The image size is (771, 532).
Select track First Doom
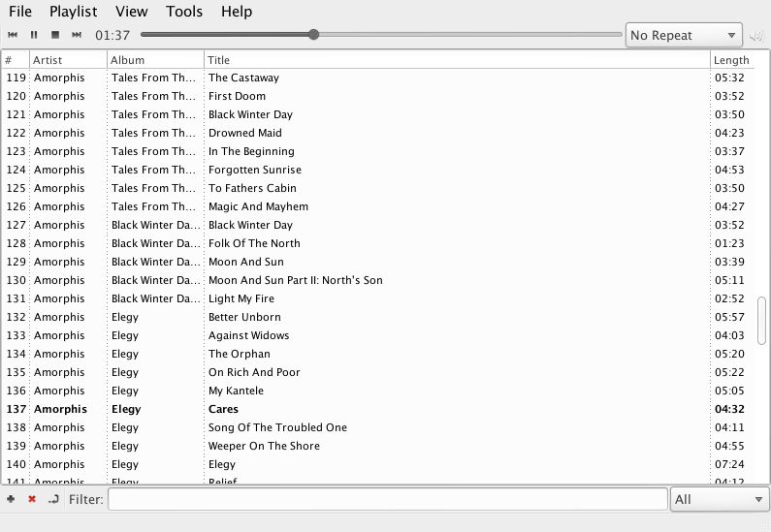378,96
